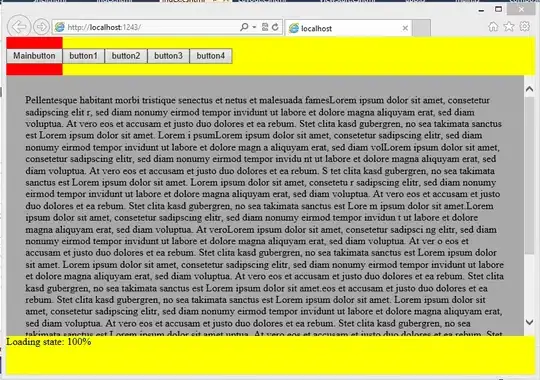Minimize the browser window
Screen dimensions: 540x380
(x=481, y=10)
